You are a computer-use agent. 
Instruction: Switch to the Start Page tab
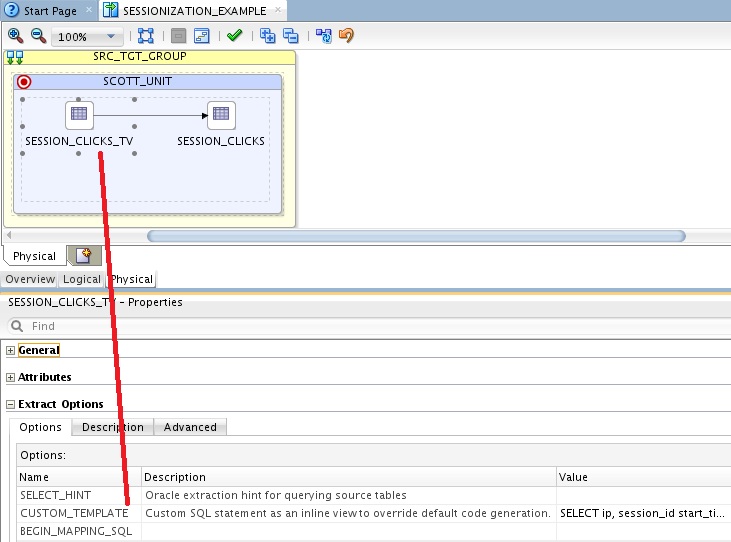tap(50, 11)
